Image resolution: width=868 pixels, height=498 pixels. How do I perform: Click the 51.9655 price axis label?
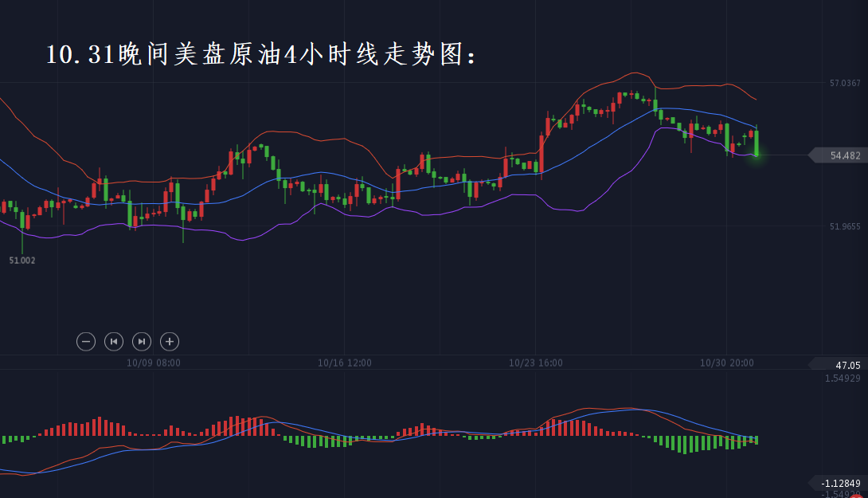pos(845,226)
